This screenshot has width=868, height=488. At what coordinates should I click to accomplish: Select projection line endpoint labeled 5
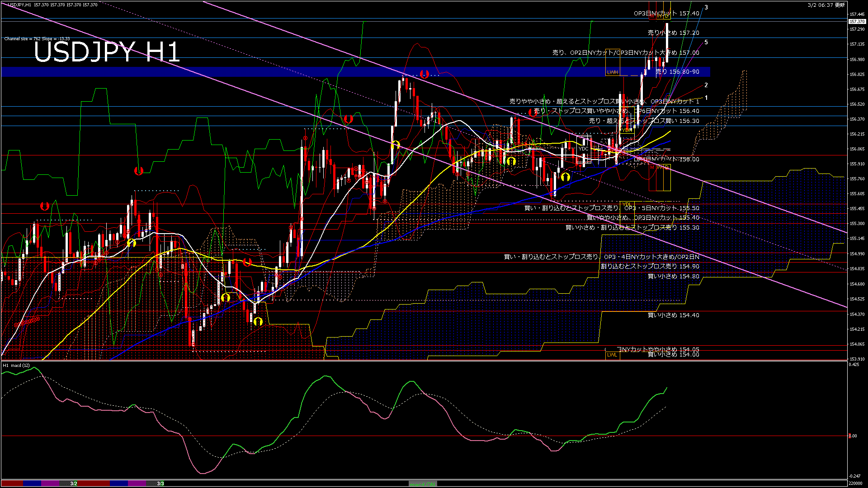(706, 42)
